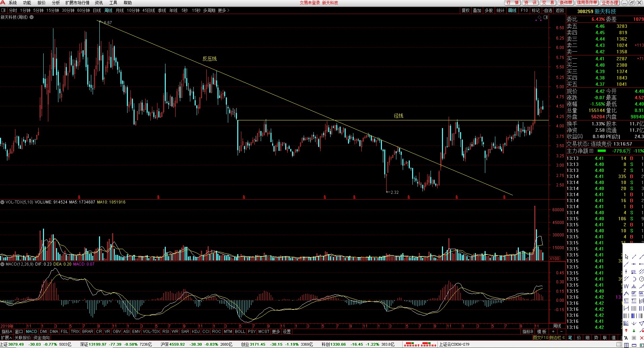Select the ray line drawing tool

point(626,264)
